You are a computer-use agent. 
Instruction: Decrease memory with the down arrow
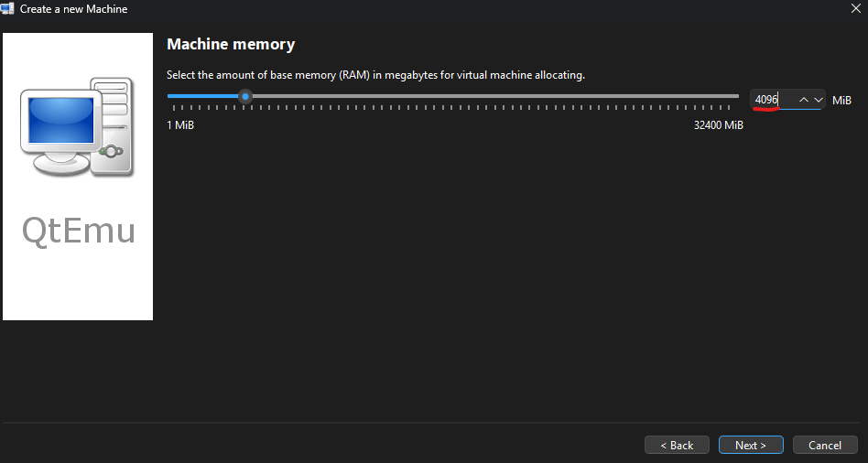point(818,100)
